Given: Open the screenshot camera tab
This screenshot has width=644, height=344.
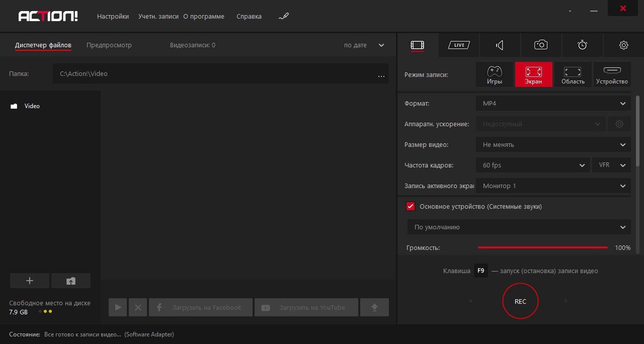Looking at the screenshot, I should (x=541, y=45).
